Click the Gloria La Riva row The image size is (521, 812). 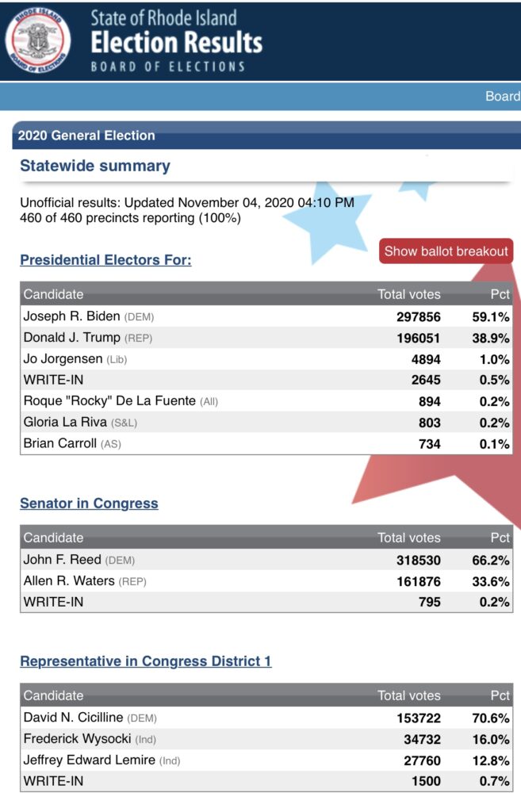point(266,422)
